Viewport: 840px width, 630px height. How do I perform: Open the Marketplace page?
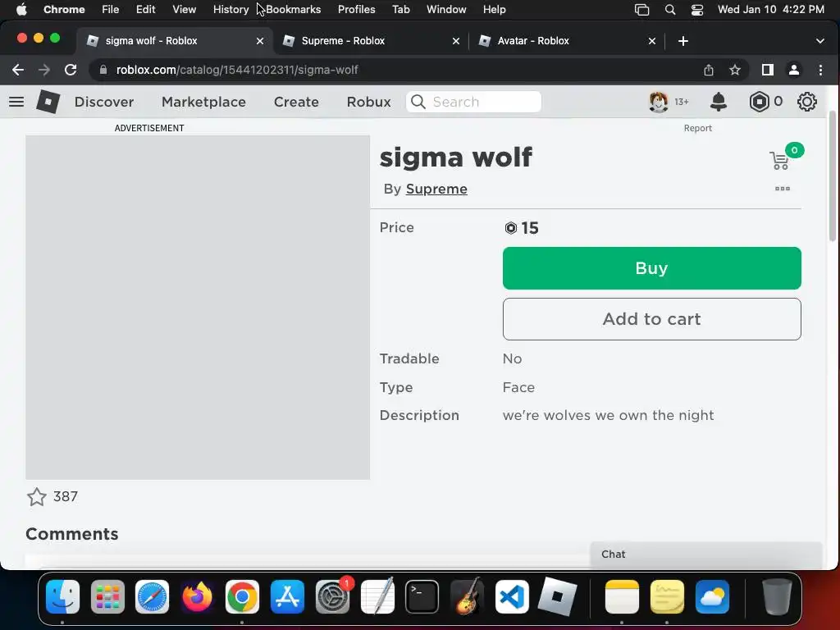[203, 102]
